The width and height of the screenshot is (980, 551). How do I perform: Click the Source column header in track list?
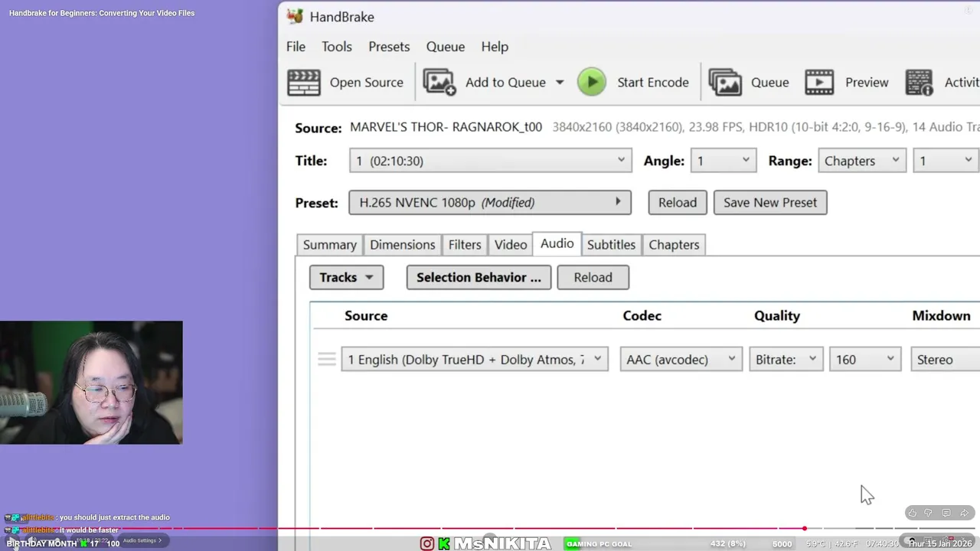(366, 316)
